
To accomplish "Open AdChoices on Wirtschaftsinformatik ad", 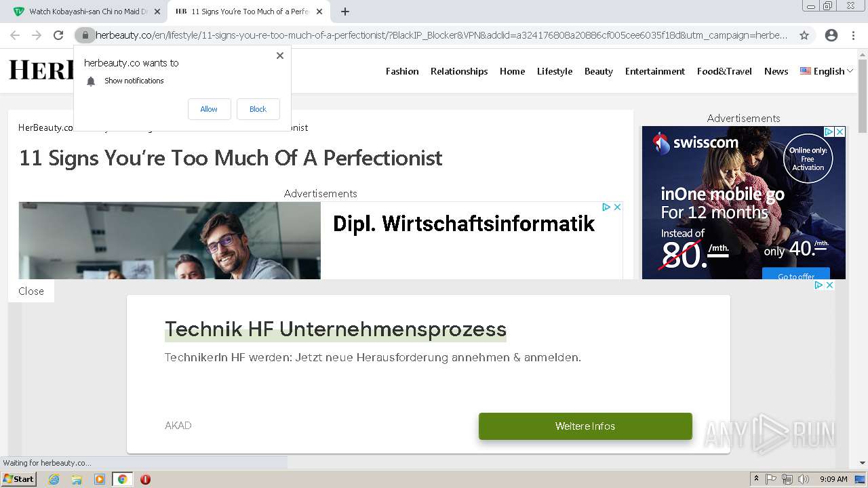I will pos(606,207).
